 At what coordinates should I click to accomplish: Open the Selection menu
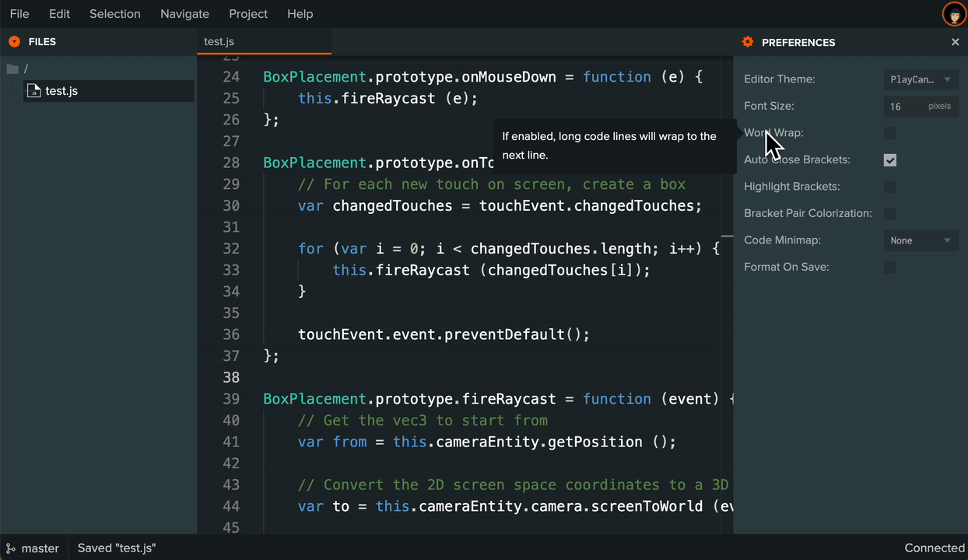click(114, 13)
